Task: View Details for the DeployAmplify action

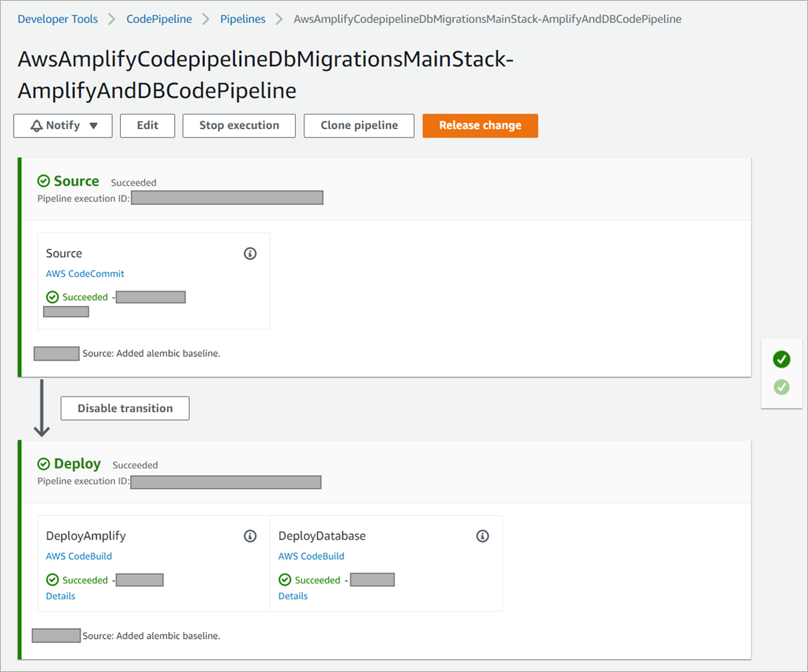Action: tap(60, 596)
